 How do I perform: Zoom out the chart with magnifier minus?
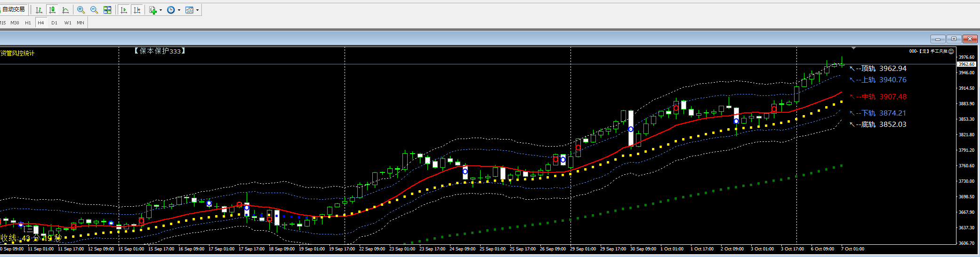point(94,10)
